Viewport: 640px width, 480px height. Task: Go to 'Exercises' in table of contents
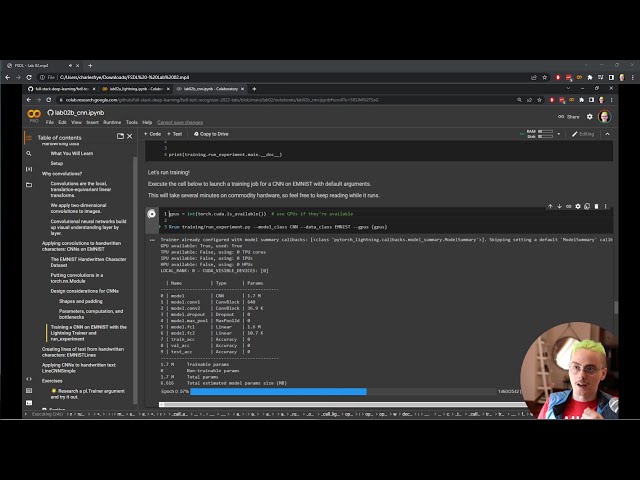pyautogui.click(x=52, y=381)
